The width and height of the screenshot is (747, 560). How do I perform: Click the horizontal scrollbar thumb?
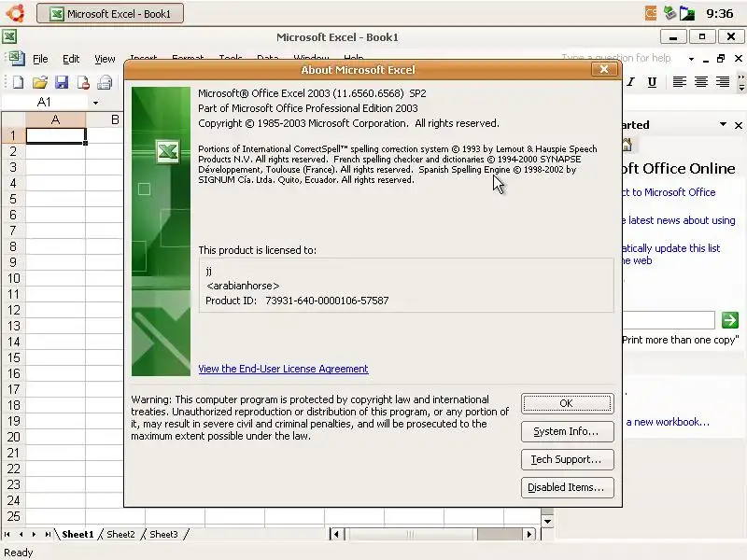[412, 534]
